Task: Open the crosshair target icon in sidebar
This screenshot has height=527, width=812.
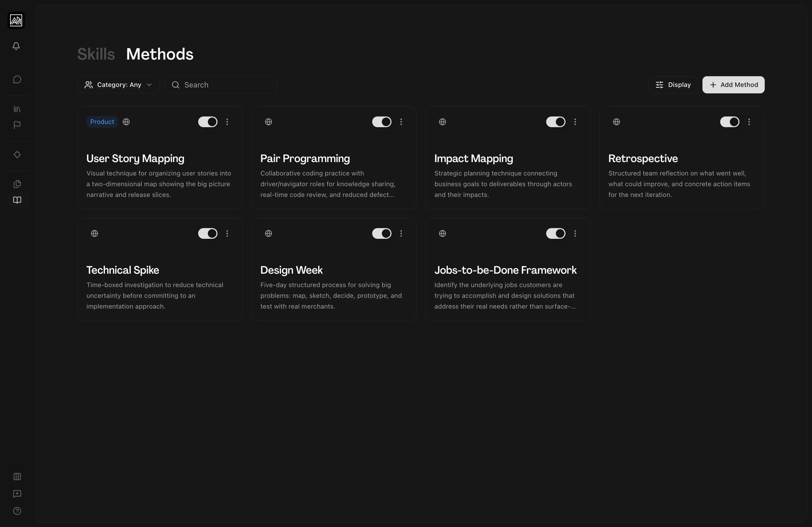Action: click(x=17, y=155)
